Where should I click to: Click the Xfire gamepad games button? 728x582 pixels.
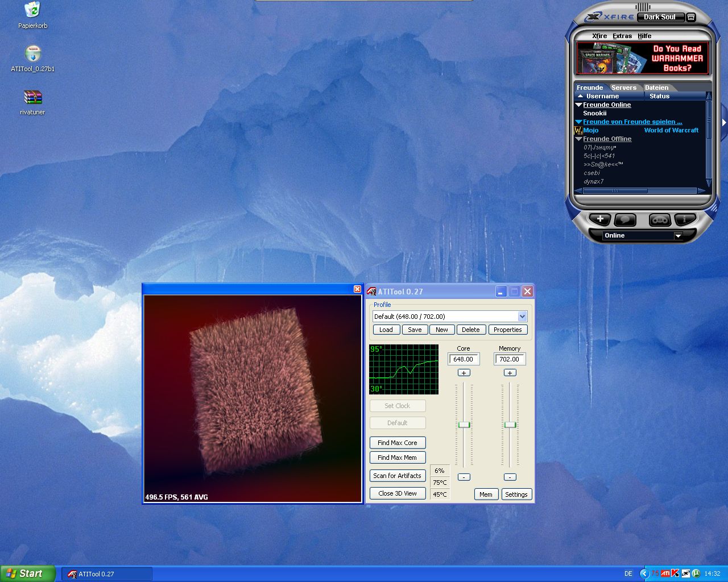coord(660,219)
